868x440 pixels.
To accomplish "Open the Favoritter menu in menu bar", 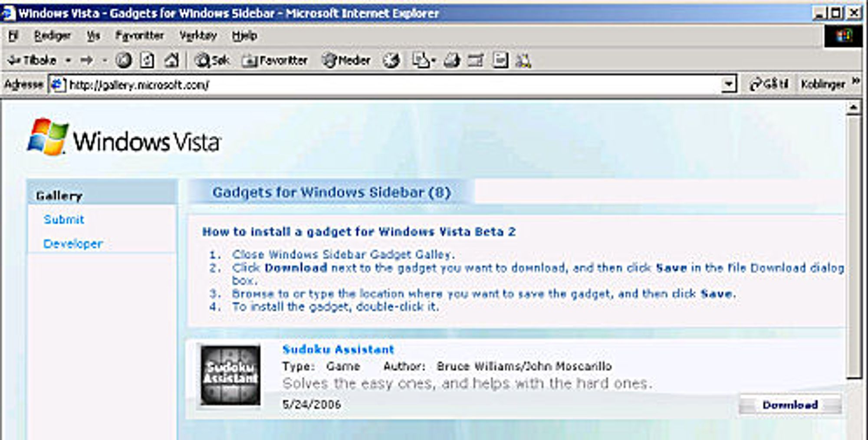I will pyautogui.click(x=140, y=36).
